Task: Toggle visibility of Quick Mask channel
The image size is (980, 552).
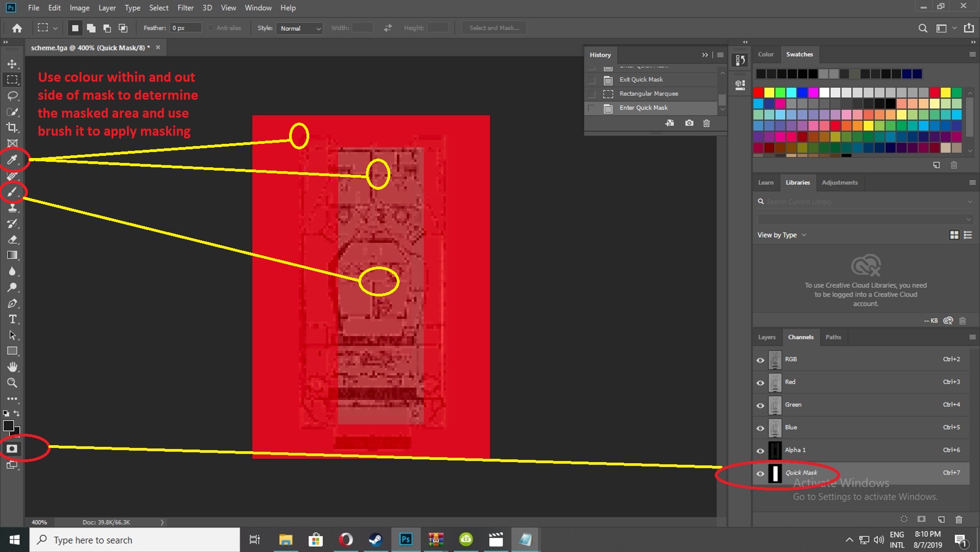Action: [x=761, y=474]
